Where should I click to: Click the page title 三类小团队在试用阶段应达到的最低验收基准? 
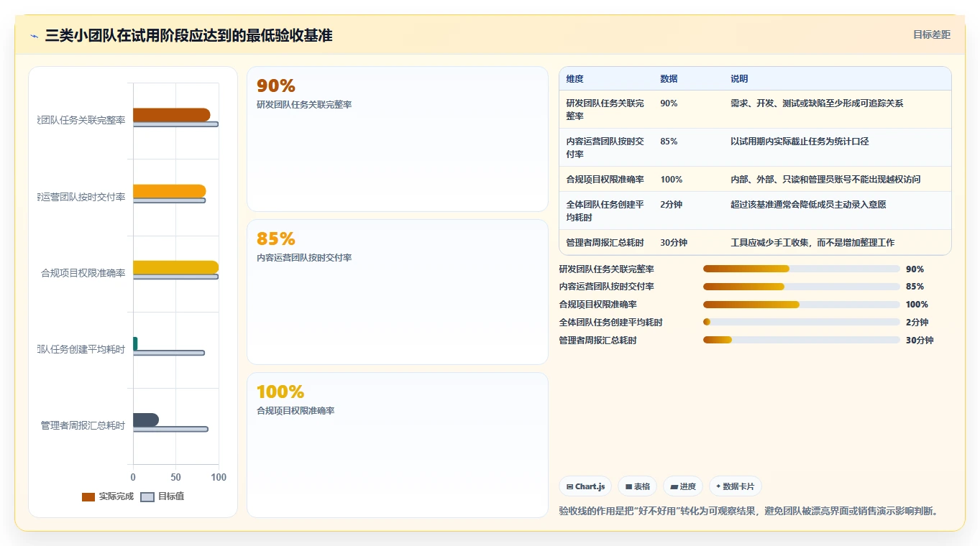(x=188, y=35)
